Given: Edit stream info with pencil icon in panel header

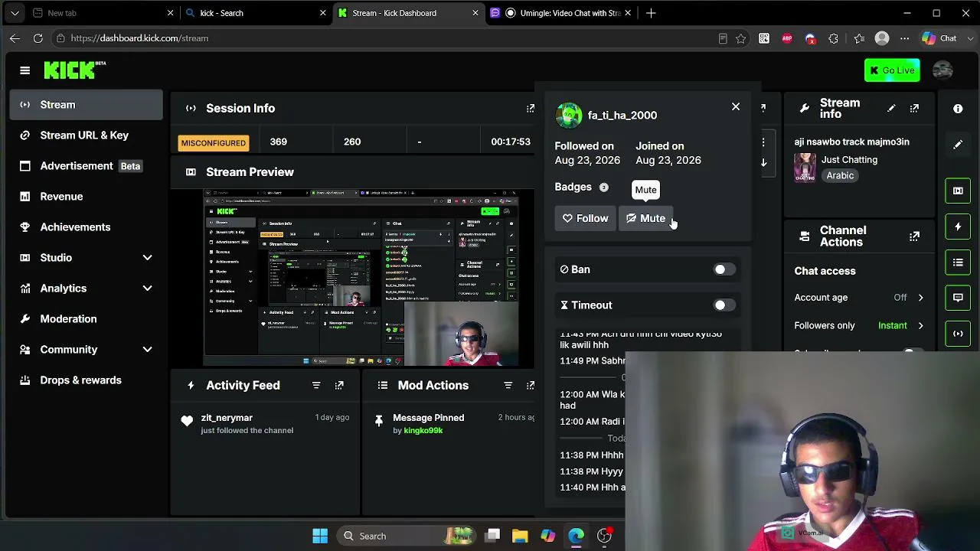Looking at the screenshot, I should point(891,109).
